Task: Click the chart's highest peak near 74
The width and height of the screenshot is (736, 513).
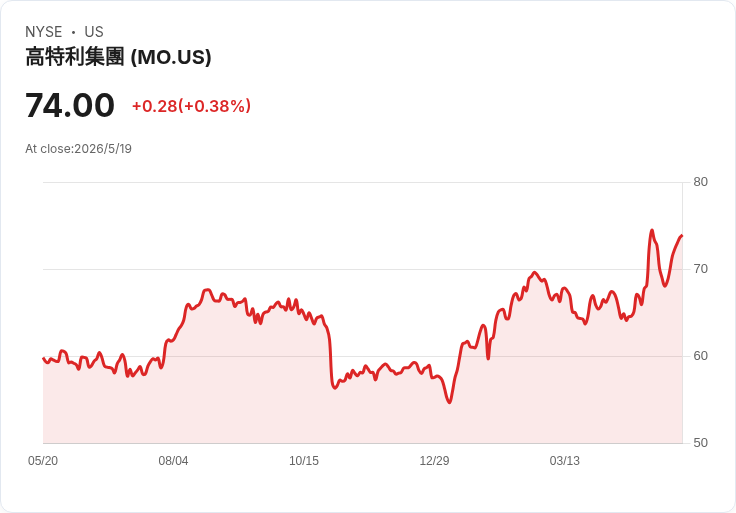Action: click(x=652, y=230)
